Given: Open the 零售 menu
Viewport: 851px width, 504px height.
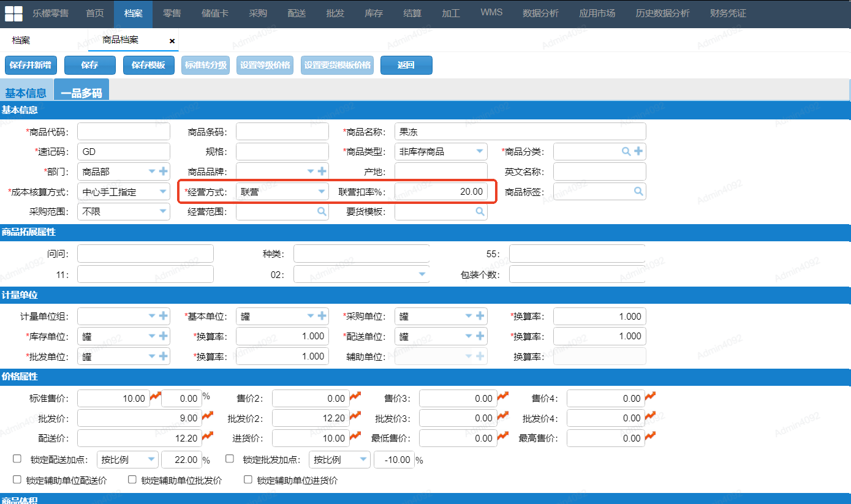Looking at the screenshot, I should pos(172,13).
